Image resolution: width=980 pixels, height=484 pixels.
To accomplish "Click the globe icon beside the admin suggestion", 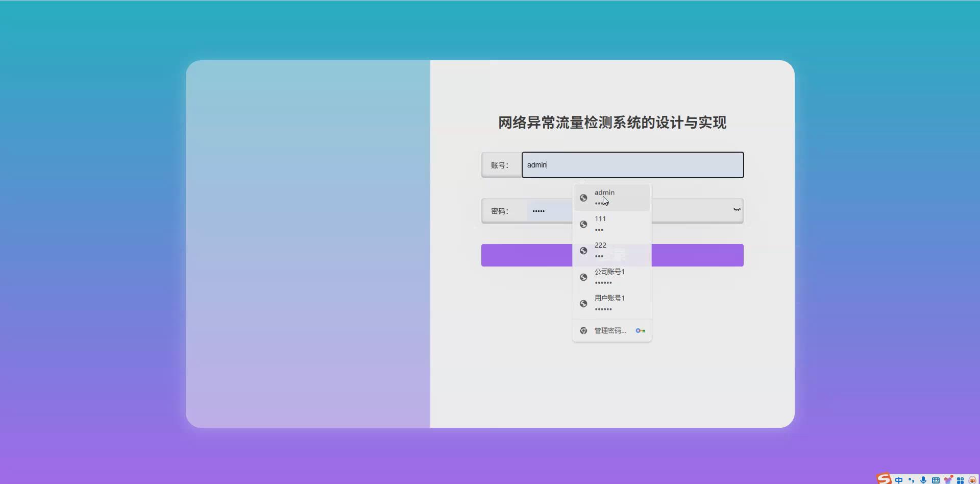I will [x=583, y=198].
